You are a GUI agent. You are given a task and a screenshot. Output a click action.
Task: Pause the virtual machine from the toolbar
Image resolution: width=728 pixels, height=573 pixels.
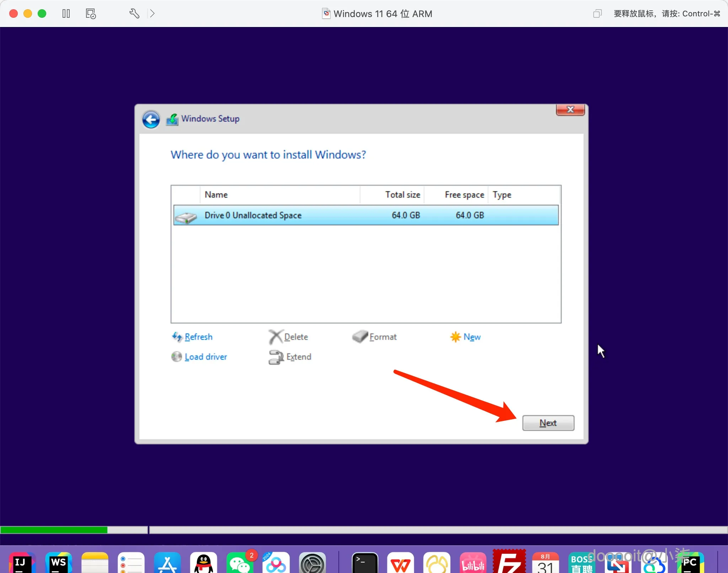pyautogui.click(x=66, y=14)
